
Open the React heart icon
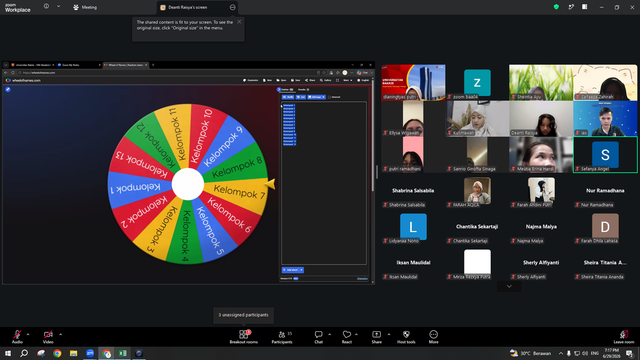click(x=347, y=335)
